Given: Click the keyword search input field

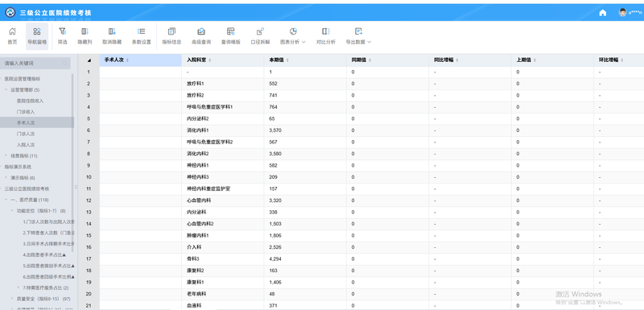Looking at the screenshot, I should (x=35, y=64).
